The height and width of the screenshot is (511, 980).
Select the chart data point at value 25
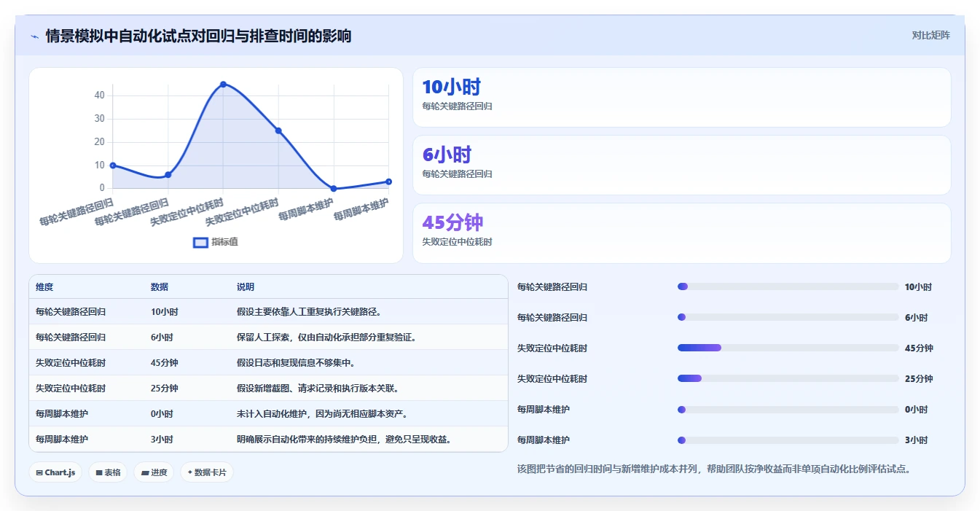278,130
